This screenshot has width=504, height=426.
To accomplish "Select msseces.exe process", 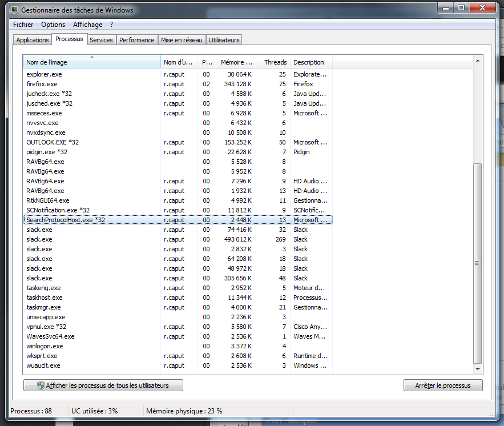I will (x=178, y=113).
